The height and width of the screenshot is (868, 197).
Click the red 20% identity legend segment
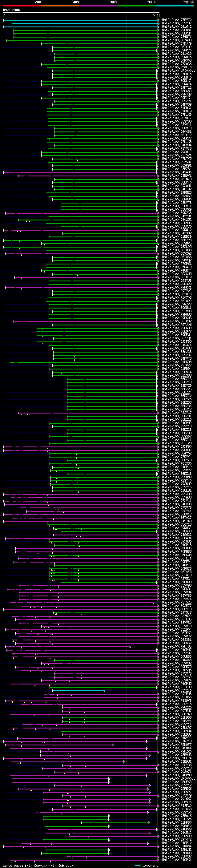click(x=22, y=6)
